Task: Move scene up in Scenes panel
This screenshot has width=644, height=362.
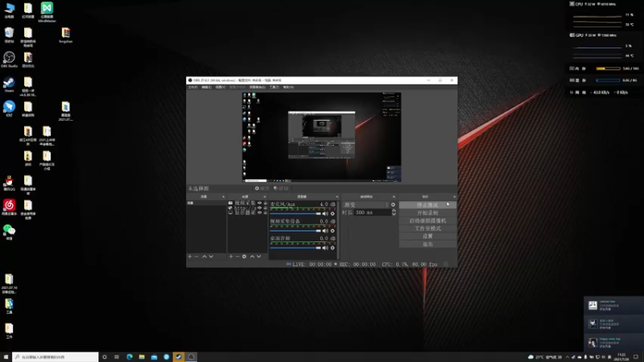Action: pyautogui.click(x=204, y=257)
